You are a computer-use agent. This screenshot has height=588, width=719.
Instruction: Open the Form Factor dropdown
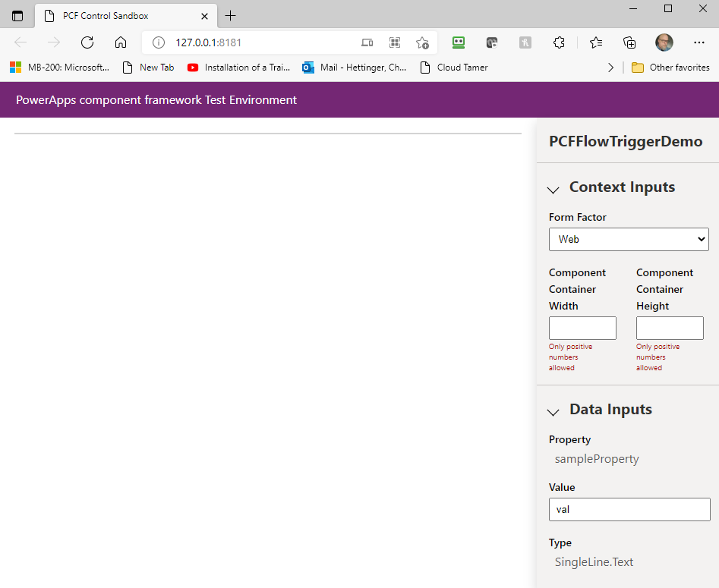point(629,239)
